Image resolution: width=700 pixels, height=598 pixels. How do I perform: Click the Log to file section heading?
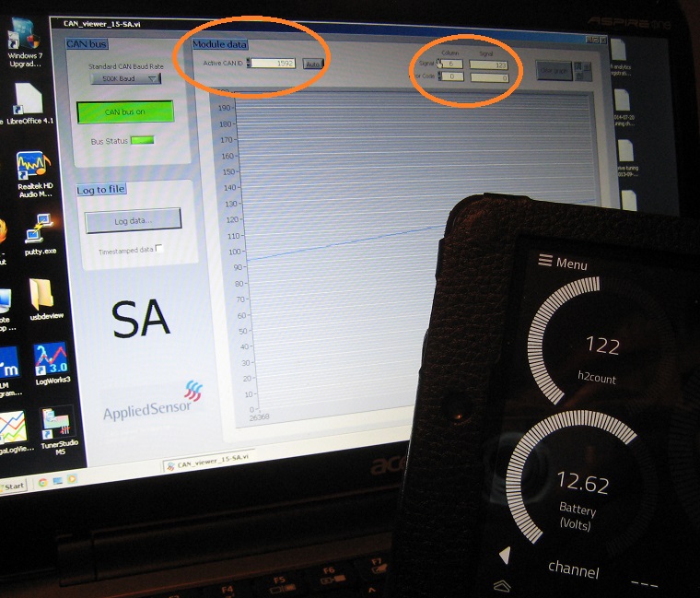pos(100,190)
